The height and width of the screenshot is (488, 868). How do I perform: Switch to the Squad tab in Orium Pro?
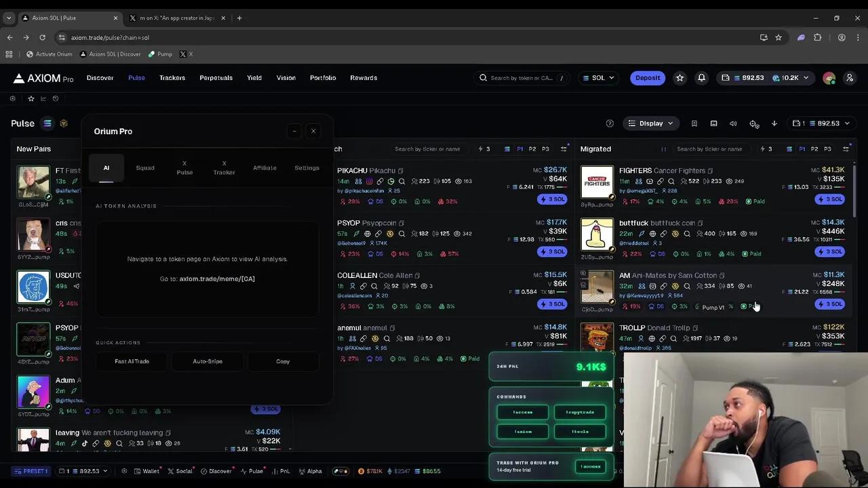click(144, 167)
